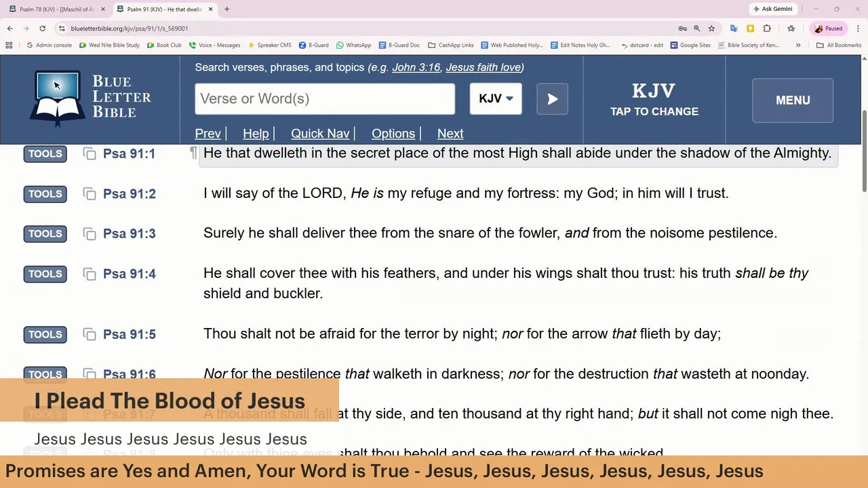868x488 pixels.
Task: Open TOOLS for Psa 91:3
Action: tap(45, 234)
